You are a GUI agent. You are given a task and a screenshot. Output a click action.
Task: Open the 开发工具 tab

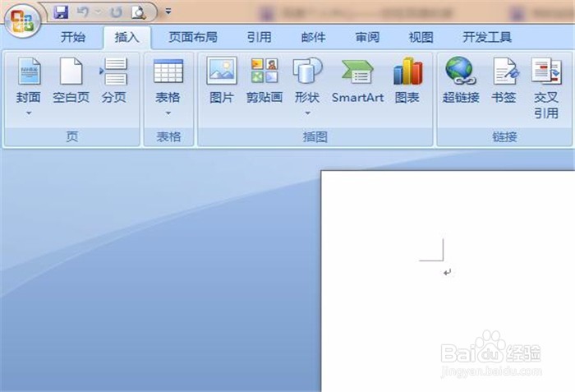coord(487,37)
